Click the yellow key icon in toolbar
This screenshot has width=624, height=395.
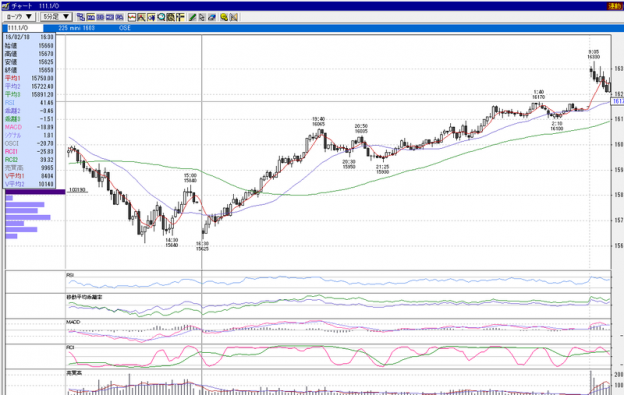click(x=224, y=17)
